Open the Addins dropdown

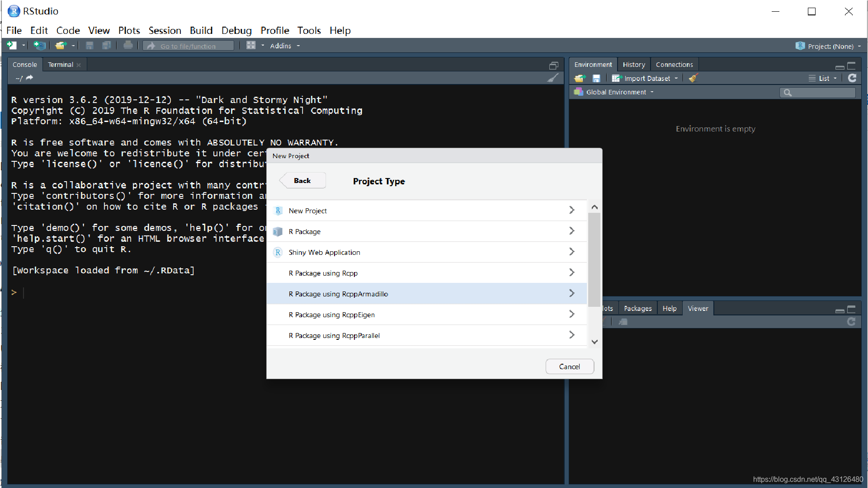pos(285,46)
